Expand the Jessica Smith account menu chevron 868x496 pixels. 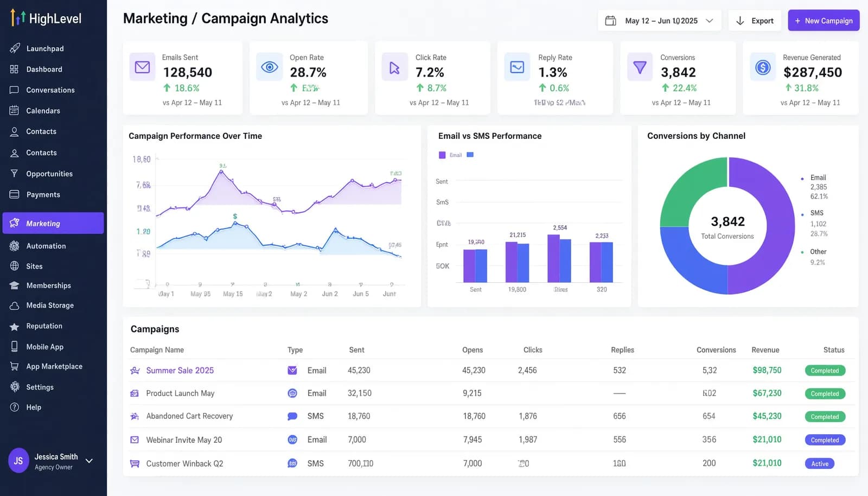90,461
